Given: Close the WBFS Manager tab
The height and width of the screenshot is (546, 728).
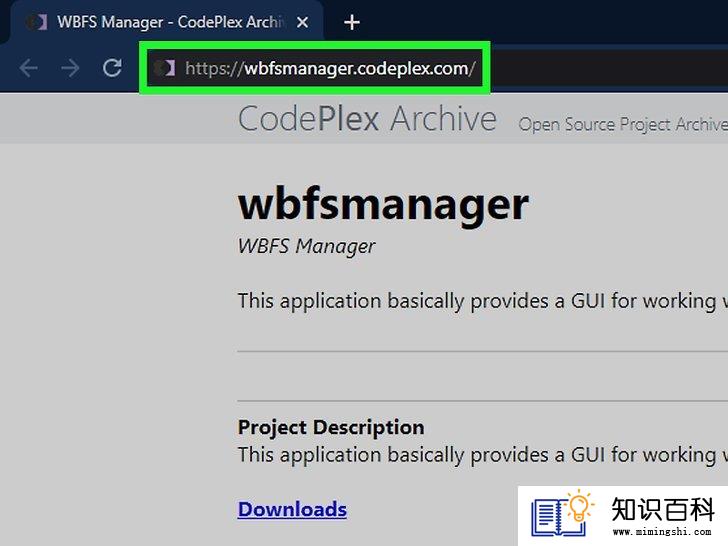Looking at the screenshot, I should coord(302,22).
